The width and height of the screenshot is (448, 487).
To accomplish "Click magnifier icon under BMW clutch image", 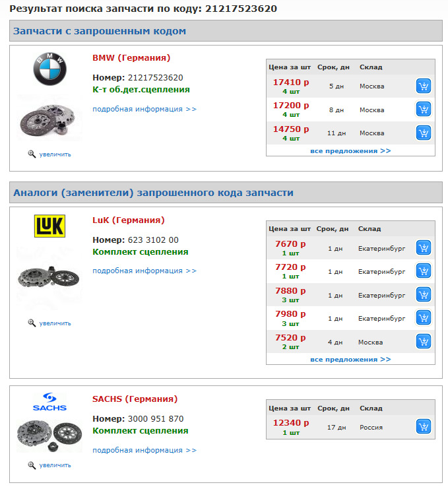I will click(32, 154).
